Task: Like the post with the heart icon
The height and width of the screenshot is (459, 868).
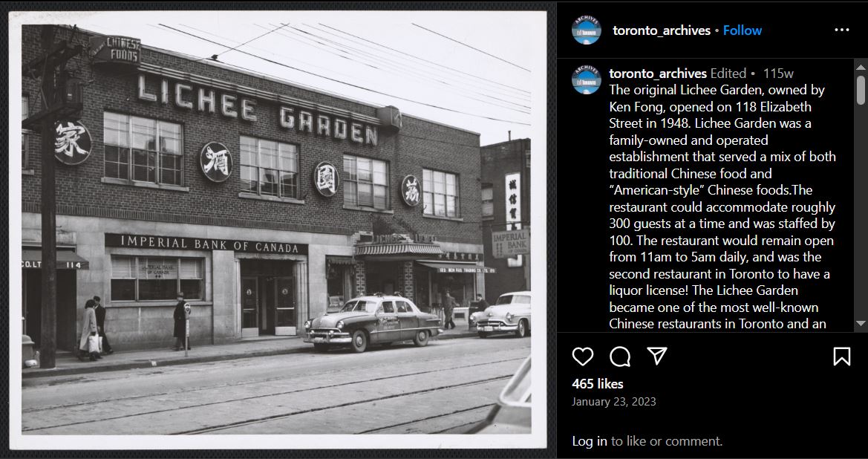Action: point(582,357)
